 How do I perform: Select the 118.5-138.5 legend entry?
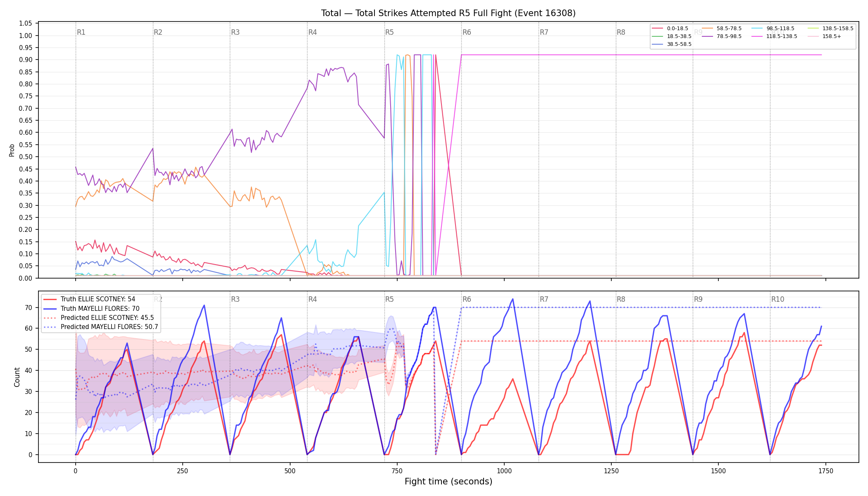click(x=775, y=36)
